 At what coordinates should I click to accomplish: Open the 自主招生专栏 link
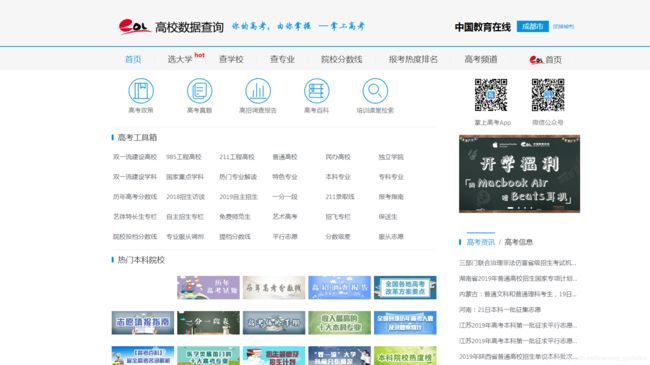pos(185,217)
